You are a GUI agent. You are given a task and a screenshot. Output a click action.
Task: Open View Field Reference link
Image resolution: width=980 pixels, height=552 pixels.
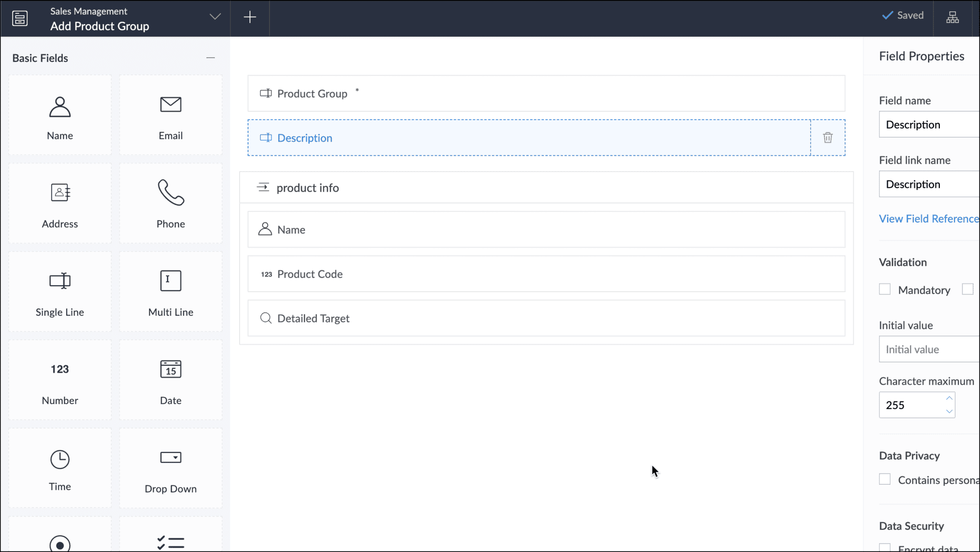pos(928,219)
